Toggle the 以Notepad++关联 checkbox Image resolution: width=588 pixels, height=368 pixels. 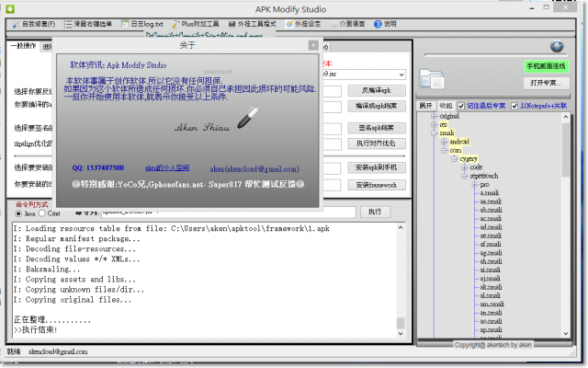click(514, 106)
